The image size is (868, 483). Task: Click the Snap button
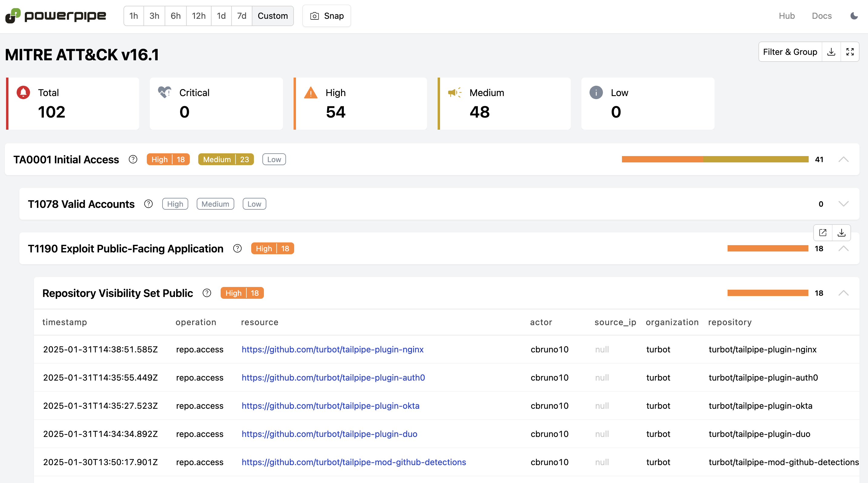(327, 16)
